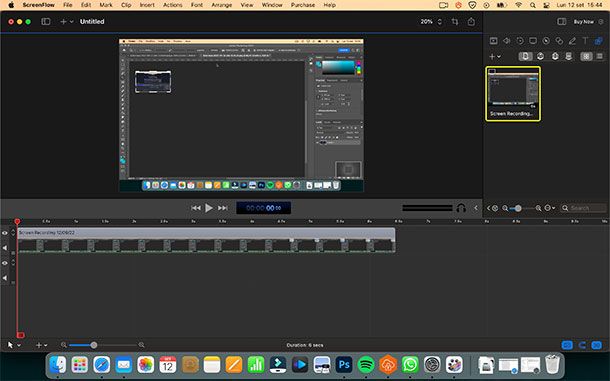The image size is (610, 381).
Task: Show document media in library
Action: tap(525, 56)
